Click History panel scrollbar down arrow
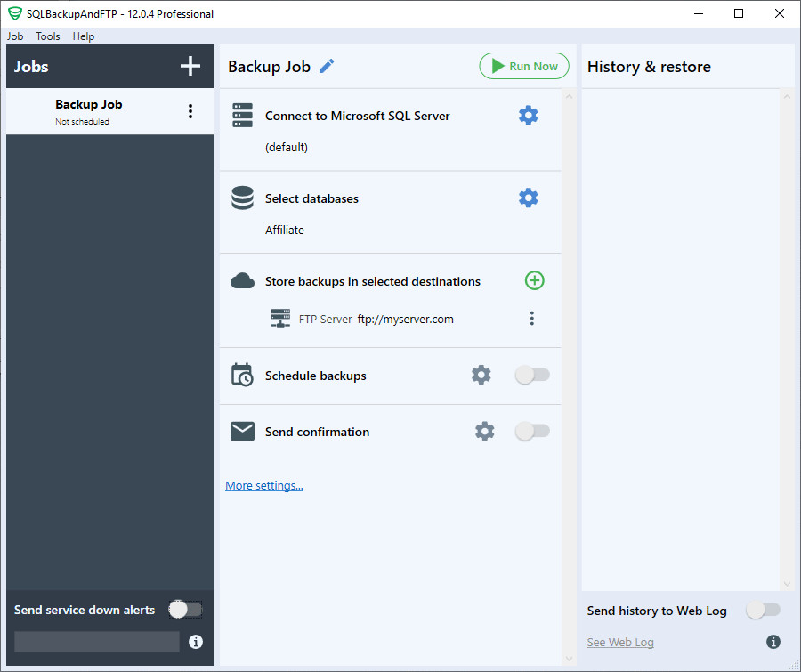This screenshot has width=801, height=672. (x=787, y=584)
